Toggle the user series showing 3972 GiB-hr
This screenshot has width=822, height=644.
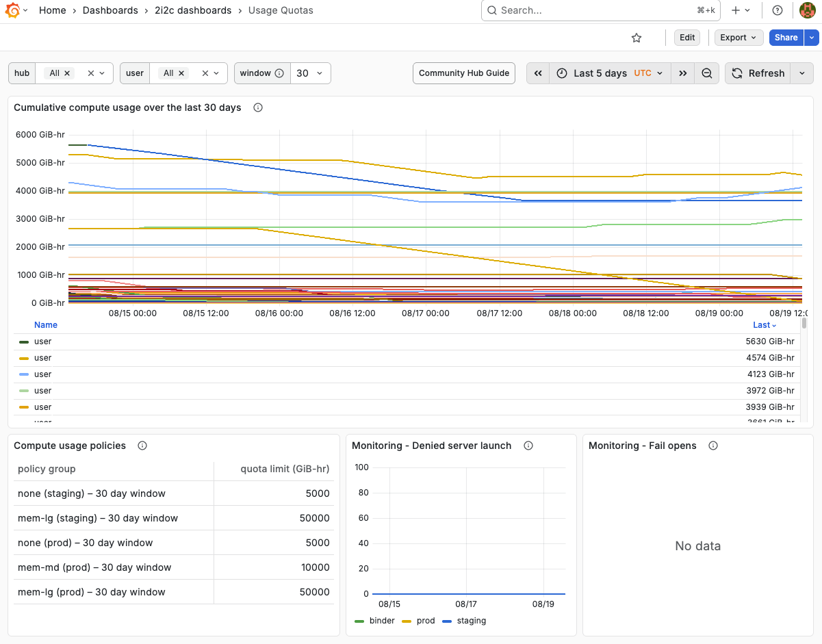42,391
